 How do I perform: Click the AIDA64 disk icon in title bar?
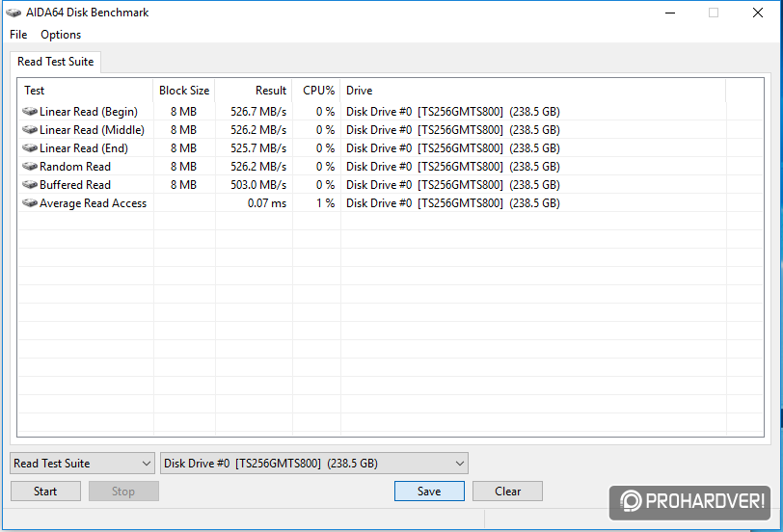click(x=13, y=13)
